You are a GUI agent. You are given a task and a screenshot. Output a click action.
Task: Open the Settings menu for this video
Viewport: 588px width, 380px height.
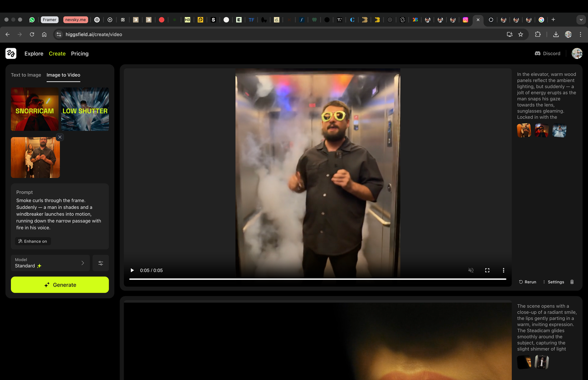553,282
